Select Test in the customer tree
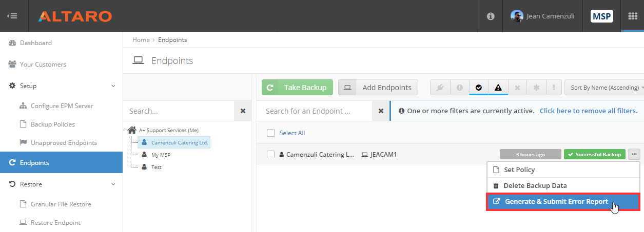Image resolution: width=644 pixels, height=232 pixels. pos(157,167)
